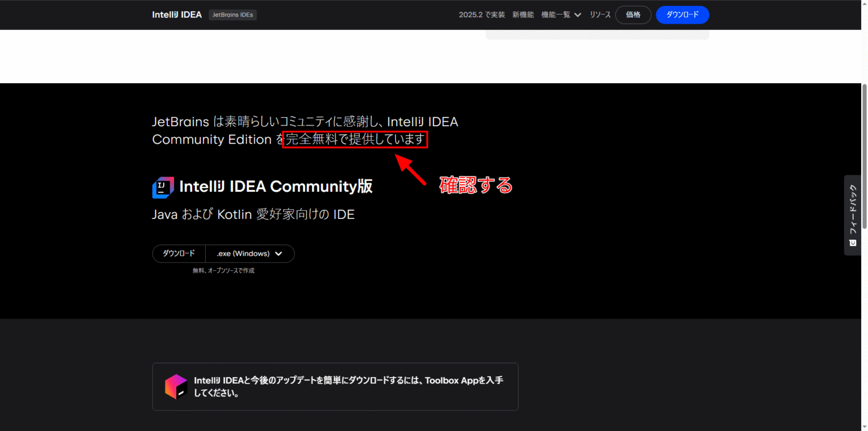
Task: Open the 2025.2 で実装 link
Action: coord(481,15)
